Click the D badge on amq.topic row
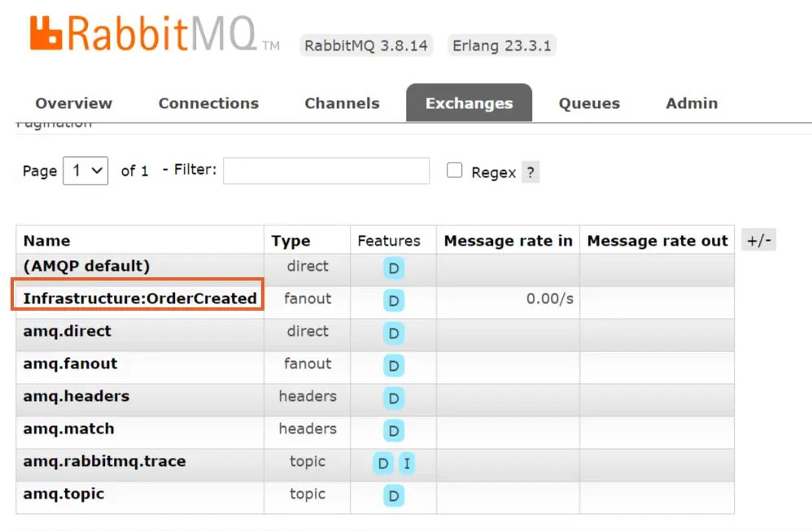Screen dimensions: 812x531 tap(393, 495)
